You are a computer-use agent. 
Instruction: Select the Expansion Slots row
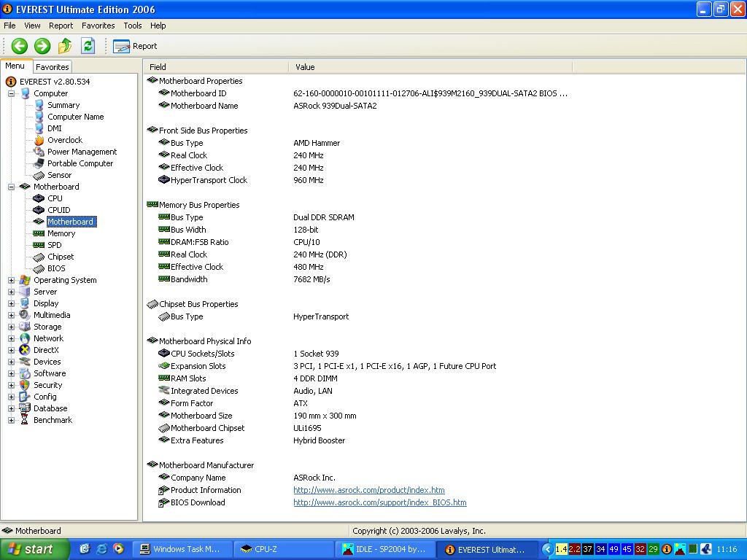pyautogui.click(x=357, y=366)
